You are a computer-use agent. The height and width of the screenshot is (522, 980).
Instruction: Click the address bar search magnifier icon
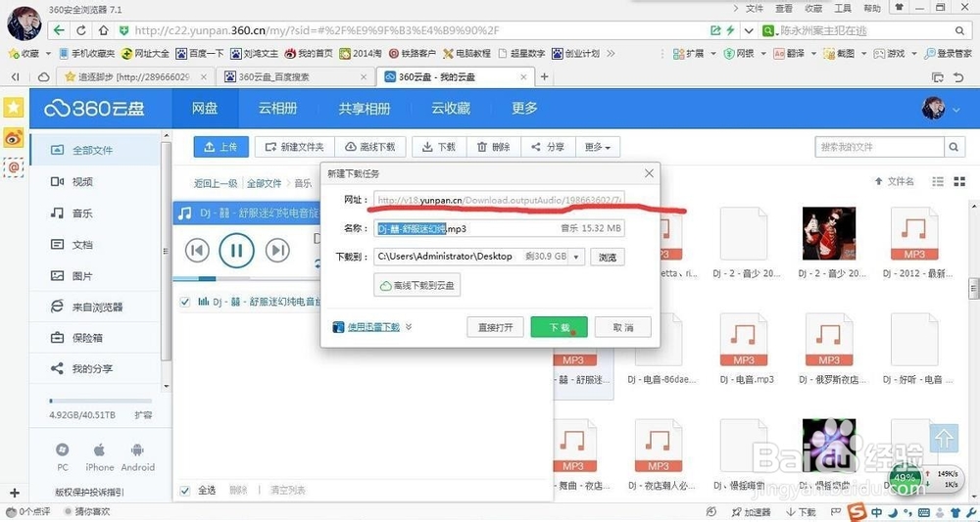pyautogui.click(x=960, y=30)
